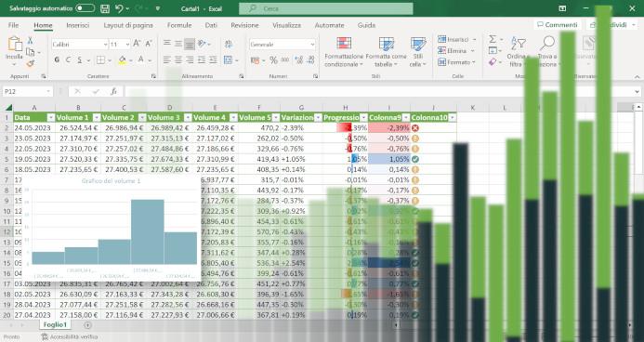Click in the Cerca search box
Viewport: 644px width, 342px height.
(x=325, y=8)
